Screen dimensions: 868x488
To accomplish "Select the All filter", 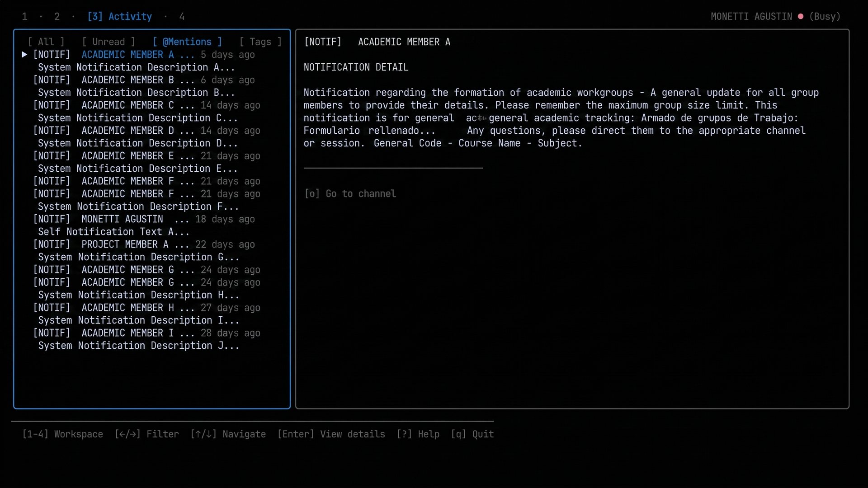I will click(46, 42).
